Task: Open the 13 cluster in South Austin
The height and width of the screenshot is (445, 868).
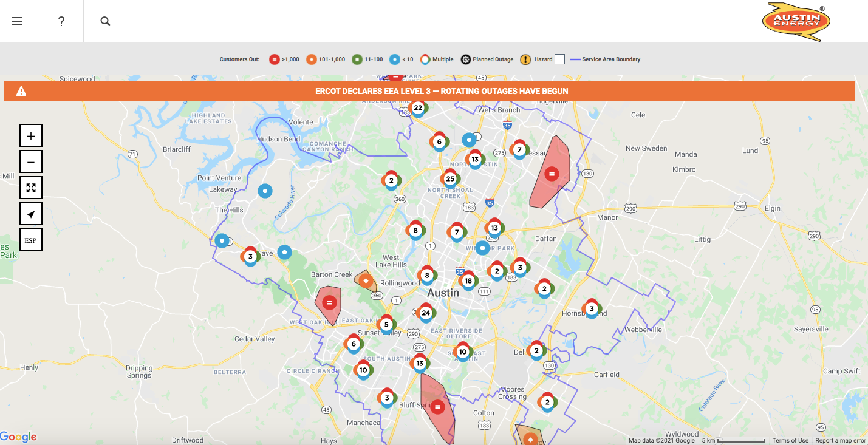Action: tap(420, 364)
